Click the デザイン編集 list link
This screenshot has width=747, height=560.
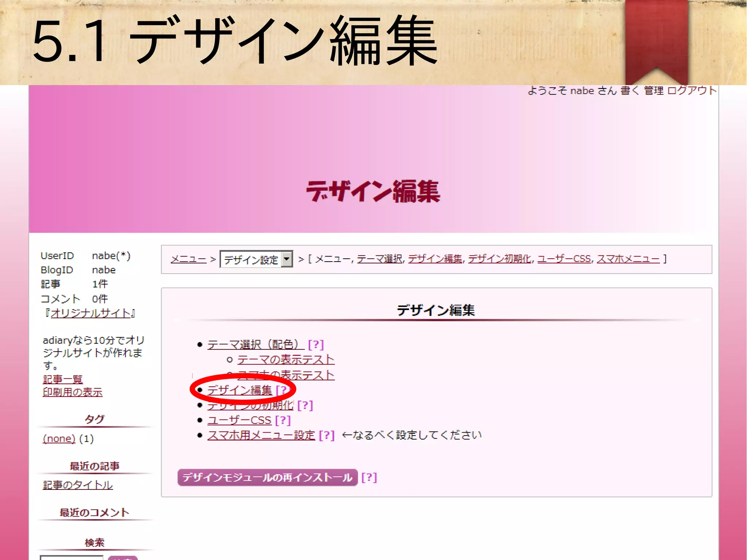(240, 390)
